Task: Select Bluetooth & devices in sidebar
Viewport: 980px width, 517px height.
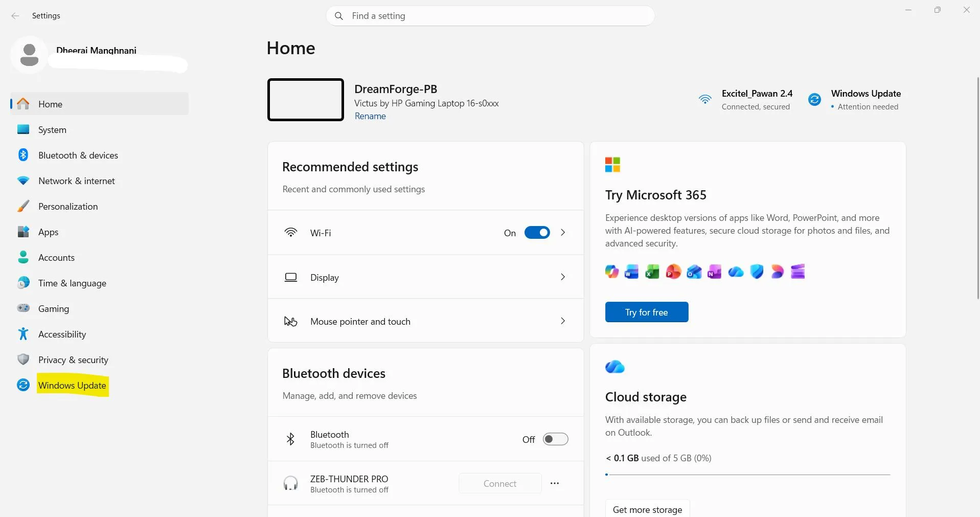Action: (99, 155)
